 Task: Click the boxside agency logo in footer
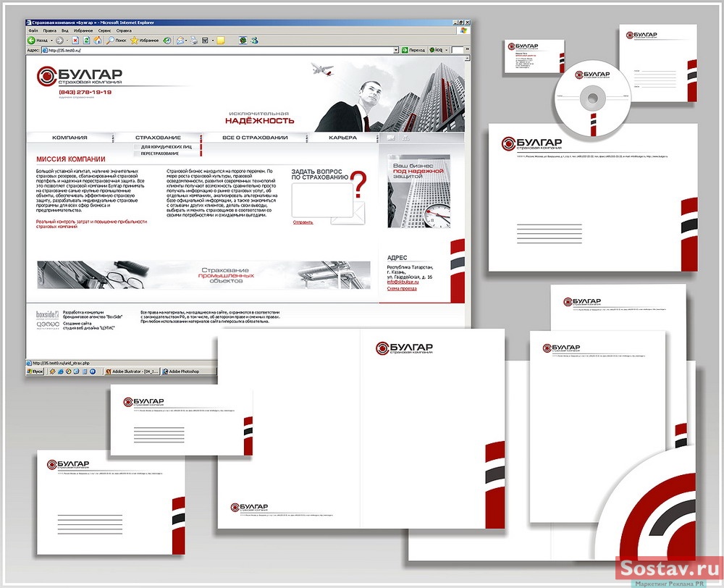pyautogui.click(x=48, y=314)
